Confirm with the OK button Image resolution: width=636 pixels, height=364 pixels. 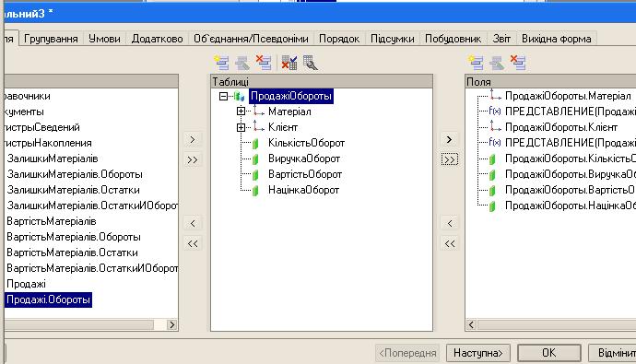(549, 353)
